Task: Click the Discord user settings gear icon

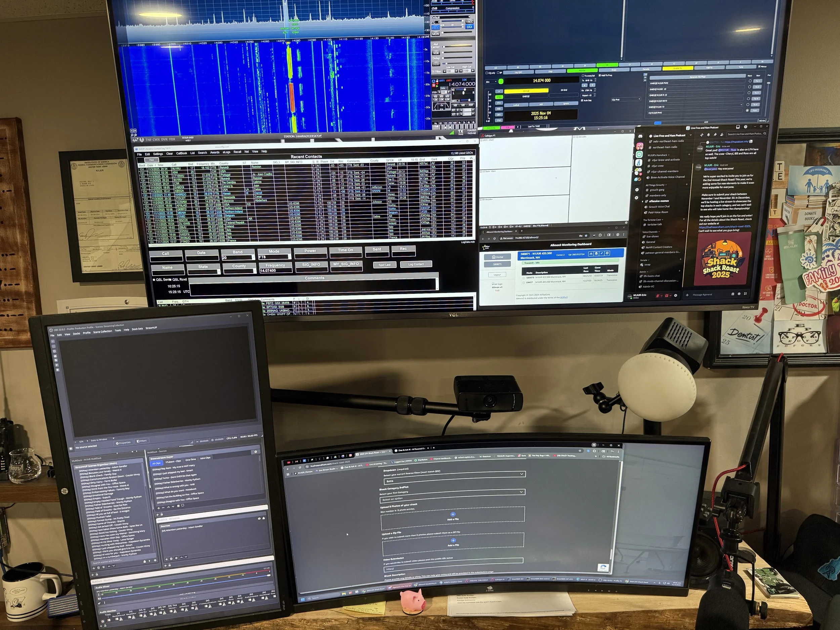Action: click(x=676, y=295)
